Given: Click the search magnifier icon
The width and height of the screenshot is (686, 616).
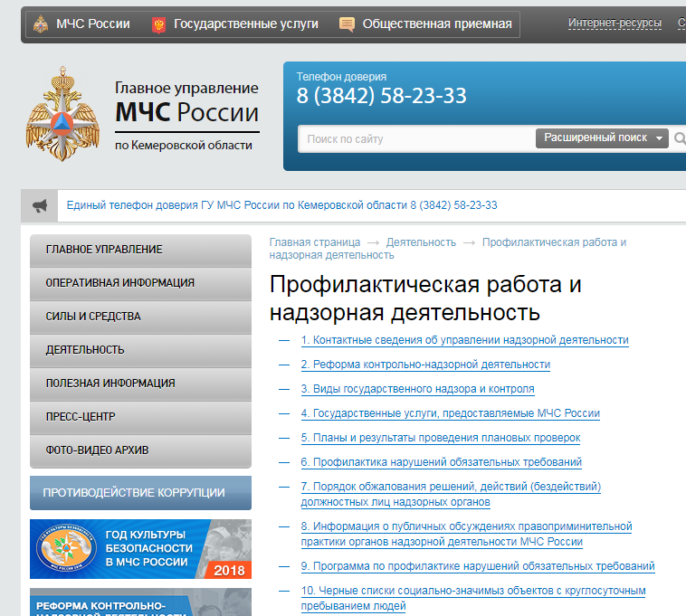Looking at the screenshot, I should [680, 138].
